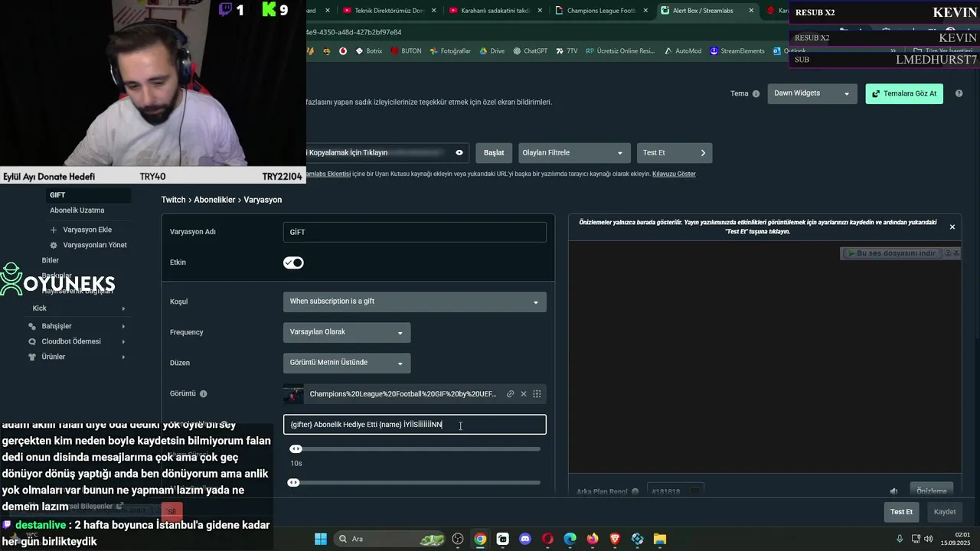This screenshot has width=980, height=551.
Task: Adjust the 10s duration slider
Action: pos(296,449)
